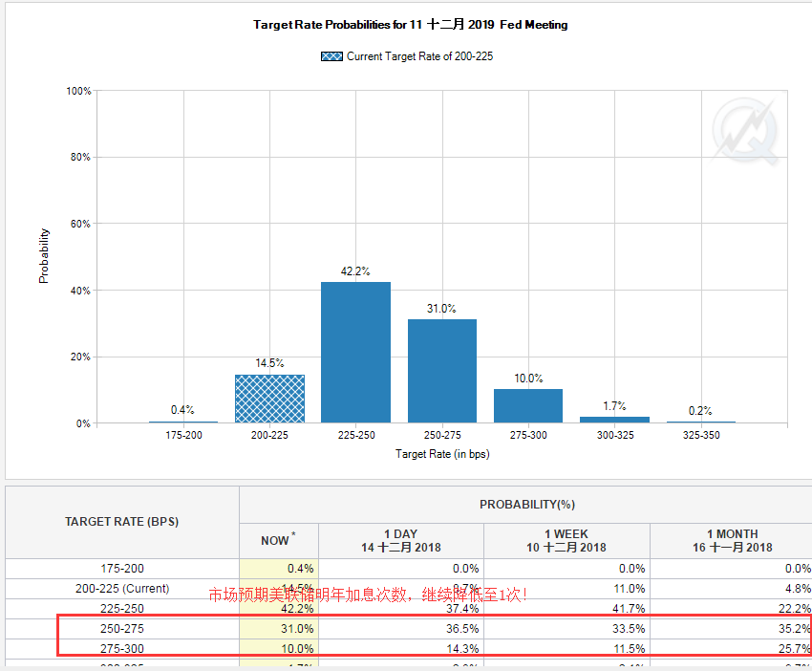
Task: Click the 42.2% bar for 225-250
Action: coord(355,353)
